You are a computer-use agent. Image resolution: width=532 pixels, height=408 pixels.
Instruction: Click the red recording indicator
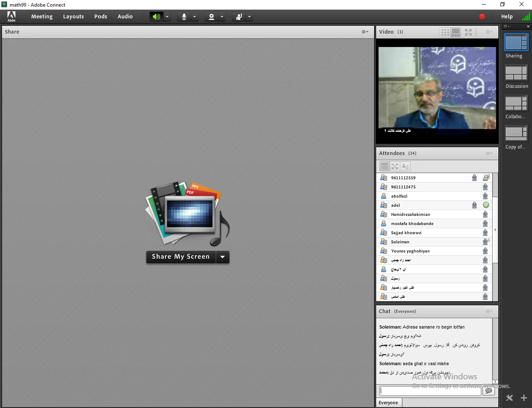(x=482, y=17)
